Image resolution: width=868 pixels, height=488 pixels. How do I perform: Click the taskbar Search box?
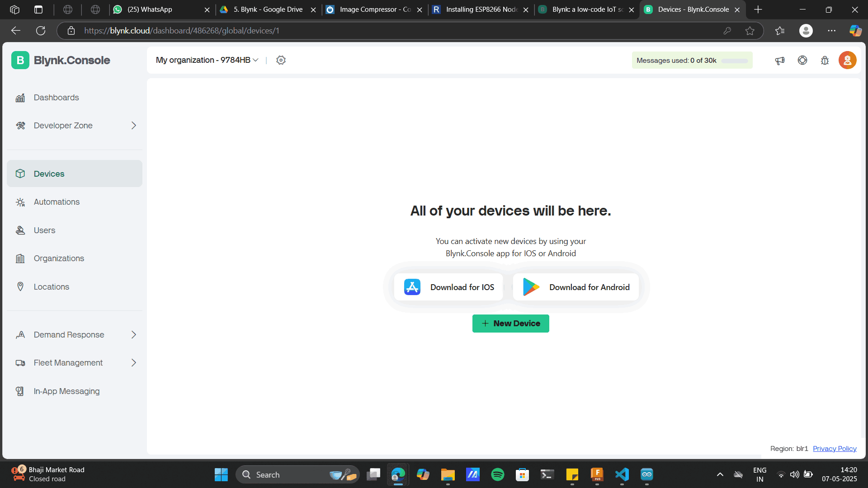(297, 474)
